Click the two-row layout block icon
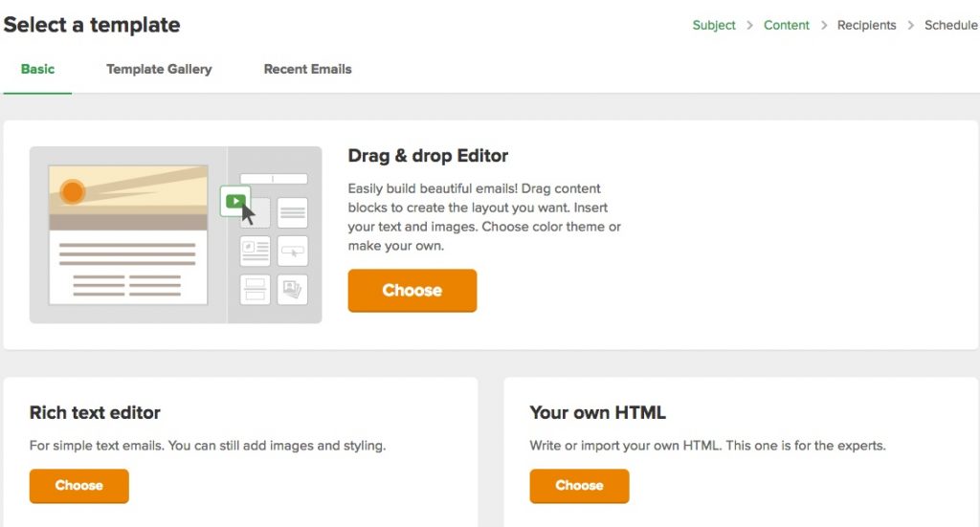This screenshot has height=527, width=980. (x=256, y=289)
